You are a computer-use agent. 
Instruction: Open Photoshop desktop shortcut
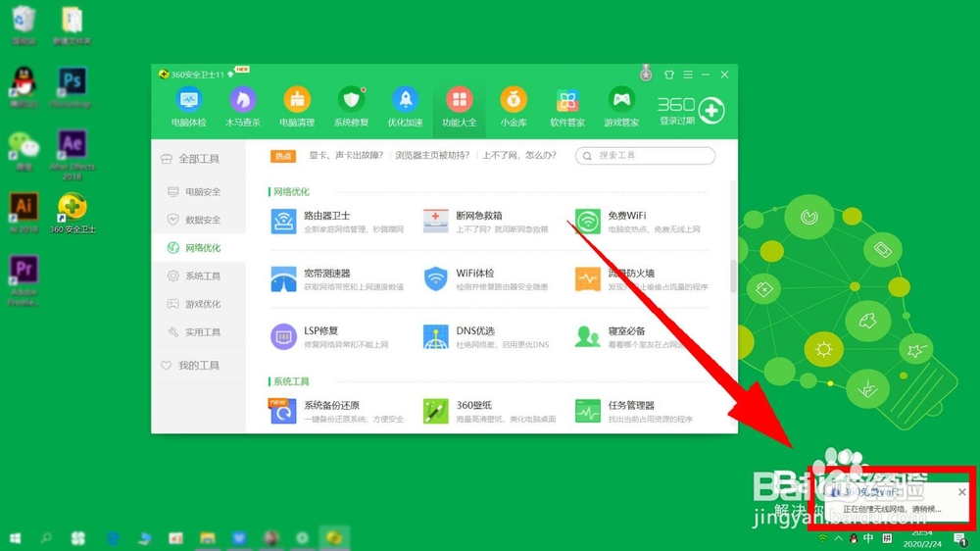72,87
